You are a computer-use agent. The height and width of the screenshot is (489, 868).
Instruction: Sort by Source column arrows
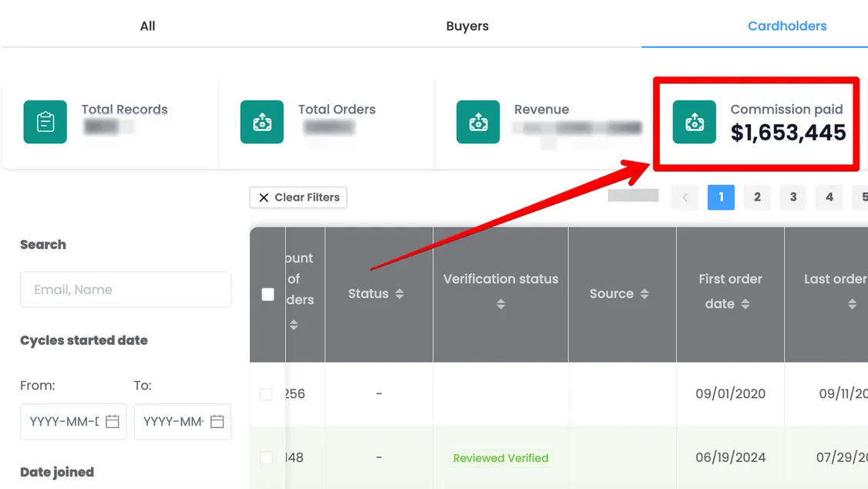tap(644, 294)
